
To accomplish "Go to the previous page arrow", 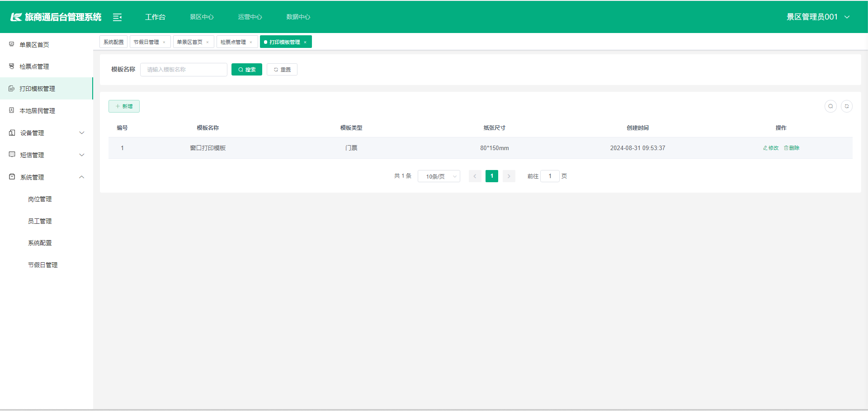I will 475,176.
